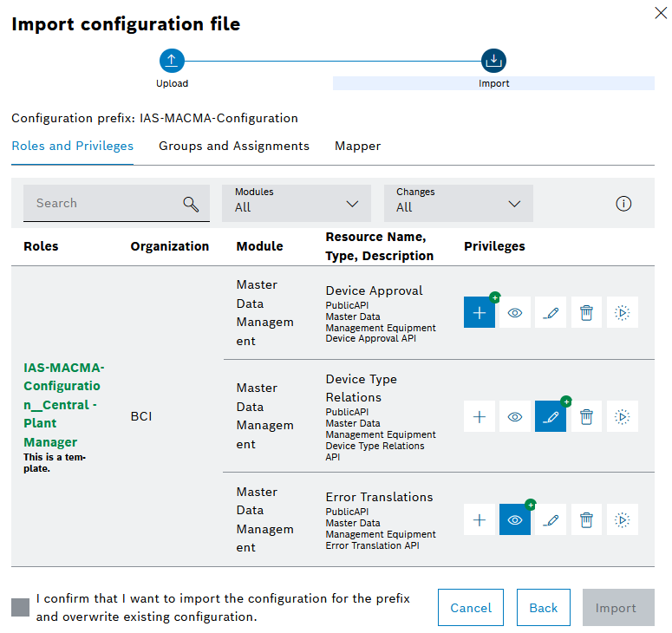
Task: Close the Import configuration file dialog
Action: pos(658,12)
